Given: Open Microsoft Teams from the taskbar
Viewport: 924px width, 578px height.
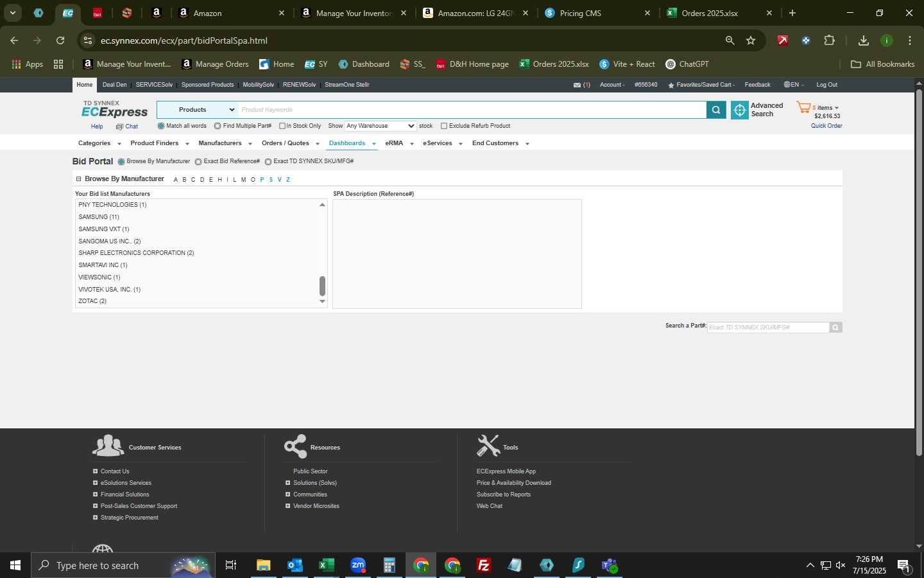Looking at the screenshot, I should [610, 565].
